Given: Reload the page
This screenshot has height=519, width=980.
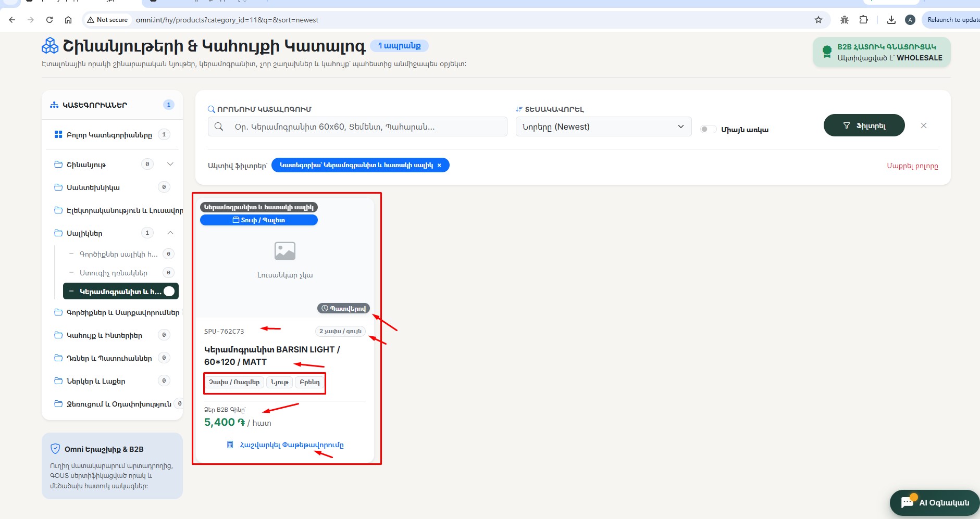Looking at the screenshot, I should (49, 20).
